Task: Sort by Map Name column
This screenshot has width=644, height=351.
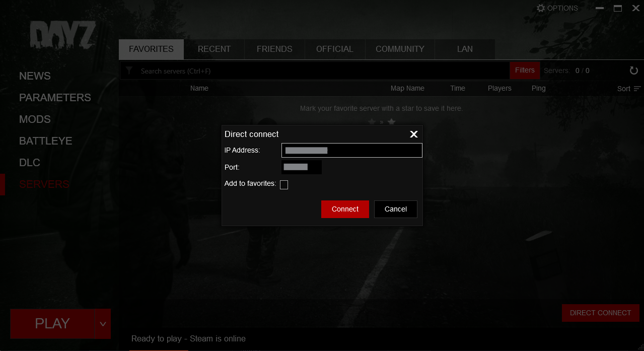Action: pos(407,88)
